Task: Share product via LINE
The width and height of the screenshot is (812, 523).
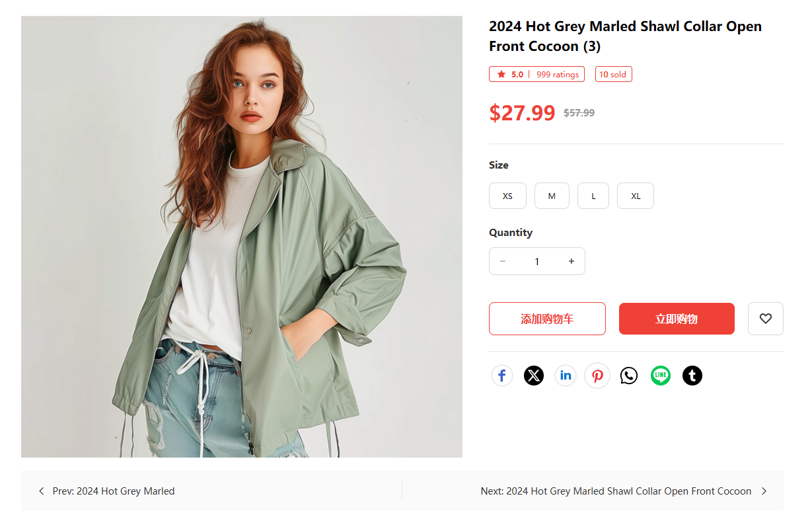Action: tap(661, 376)
